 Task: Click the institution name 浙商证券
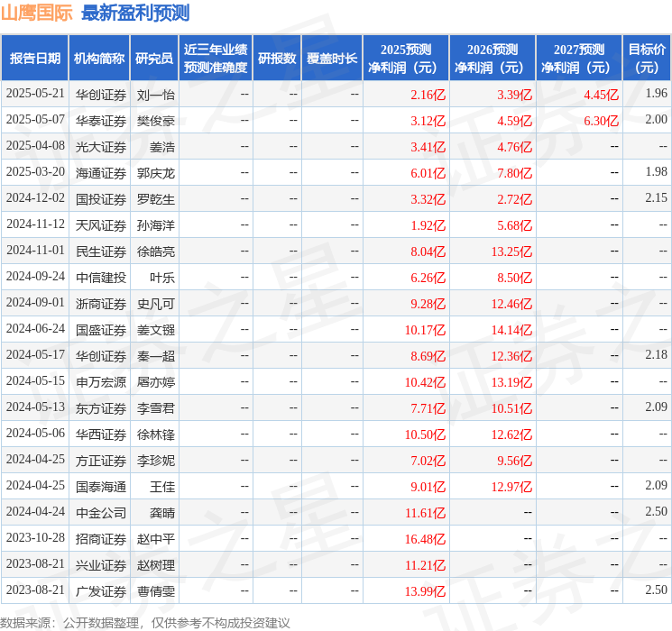[x=101, y=304]
